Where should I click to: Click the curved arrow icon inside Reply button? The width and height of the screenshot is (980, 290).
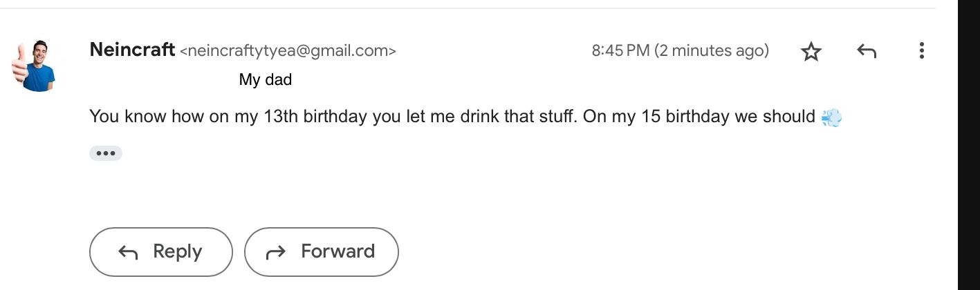coord(128,253)
